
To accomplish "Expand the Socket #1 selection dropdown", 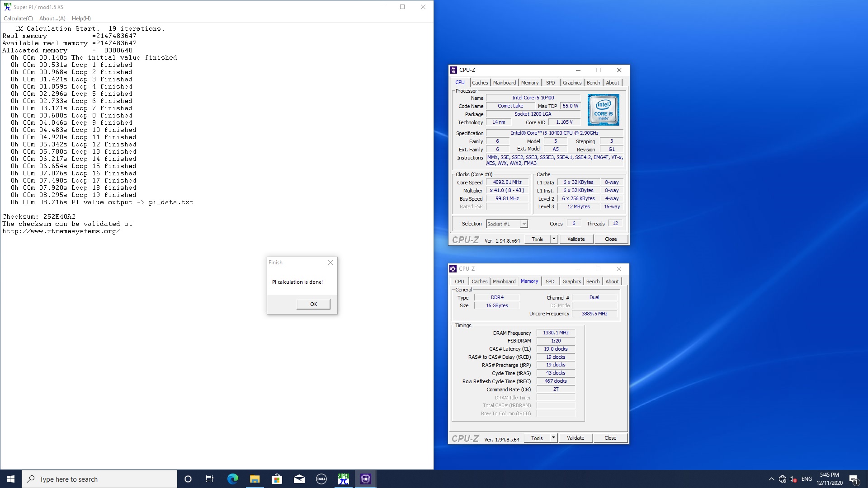I will (x=524, y=224).
